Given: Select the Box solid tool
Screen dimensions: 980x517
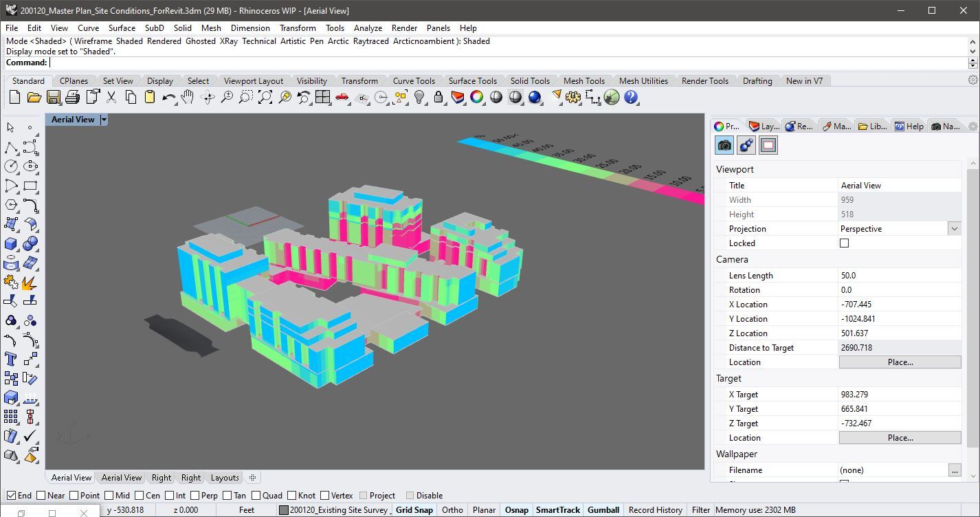Looking at the screenshot, I should (x=11, y=243).
